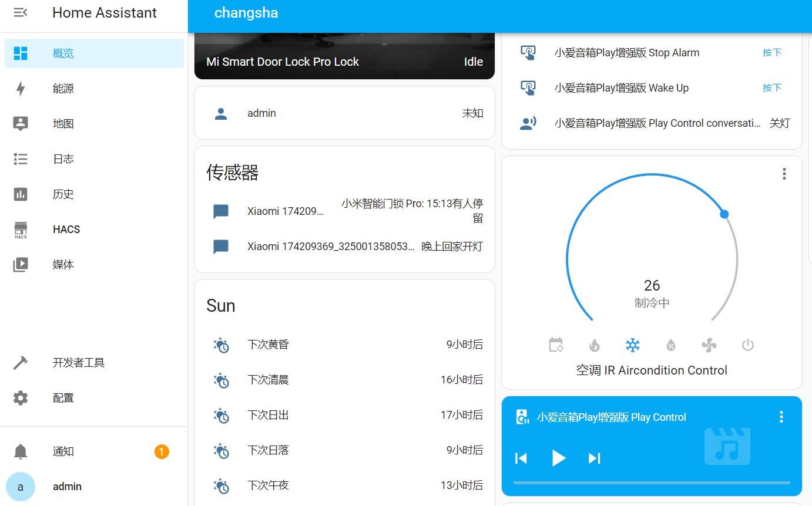Screen dimensions: 812x506
Task: Click the Wake Up button icon
Action: pos(528,88)
